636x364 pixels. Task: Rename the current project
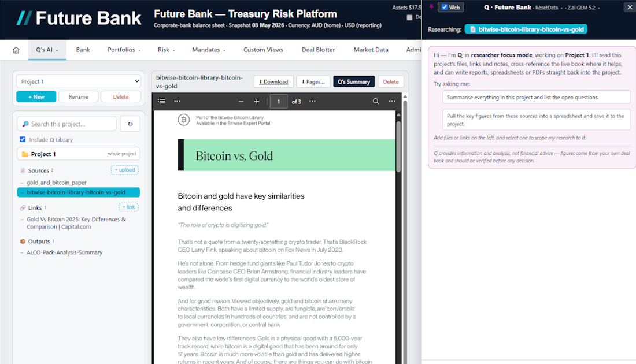pyautogui.click(x=78, y=97)
